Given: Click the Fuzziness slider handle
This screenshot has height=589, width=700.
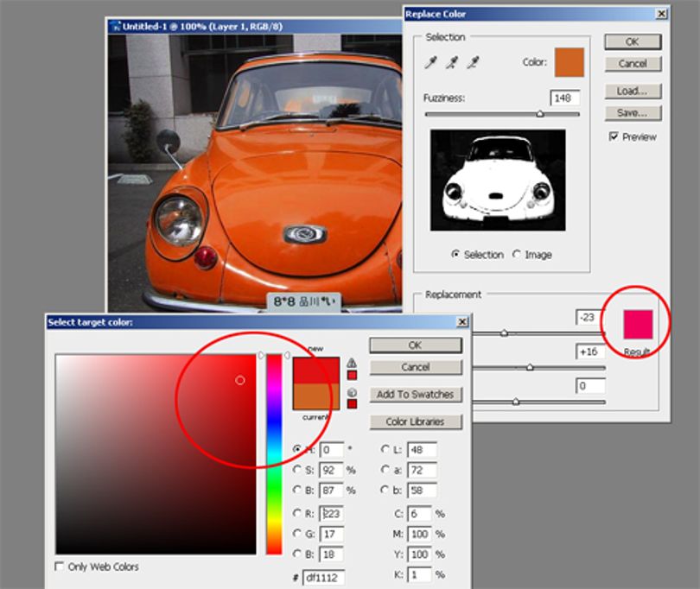Looking at the screenshot, I should [x=540, y=114].
